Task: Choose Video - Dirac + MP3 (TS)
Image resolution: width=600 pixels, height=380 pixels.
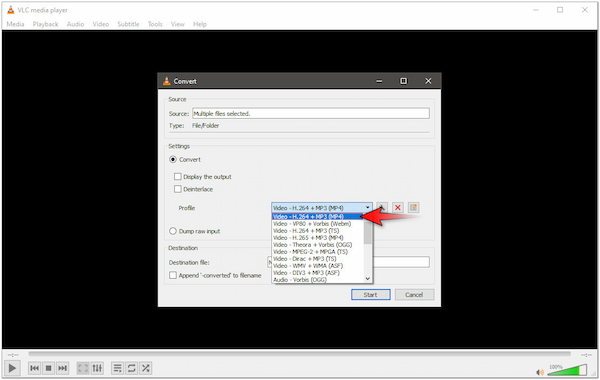Action: click(318, 259)
